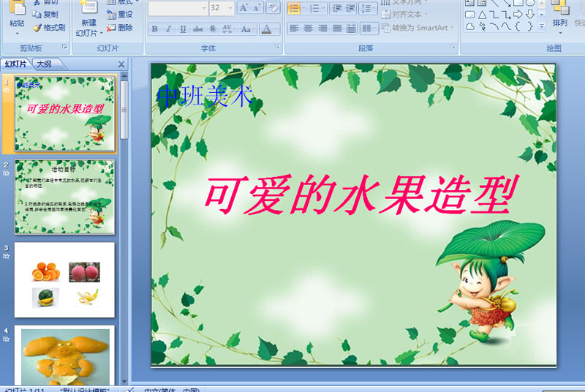
Task: Apply text shadow effect
Action: 213,29
